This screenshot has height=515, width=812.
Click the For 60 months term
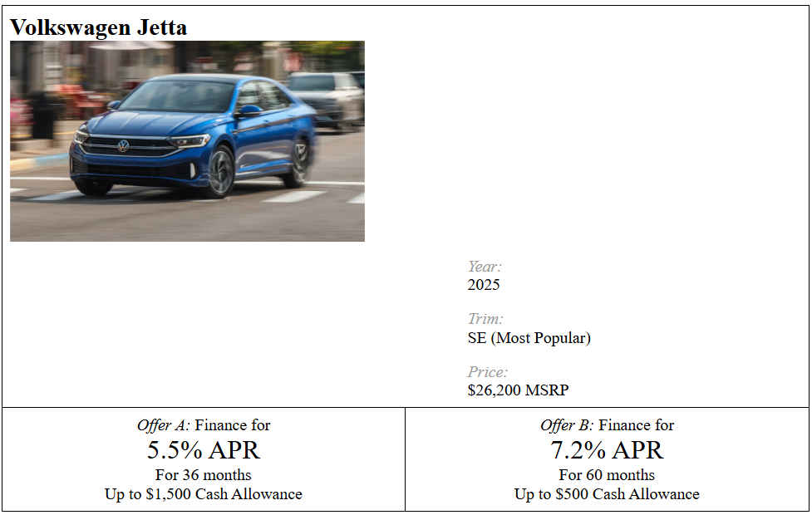coord(607,475)
